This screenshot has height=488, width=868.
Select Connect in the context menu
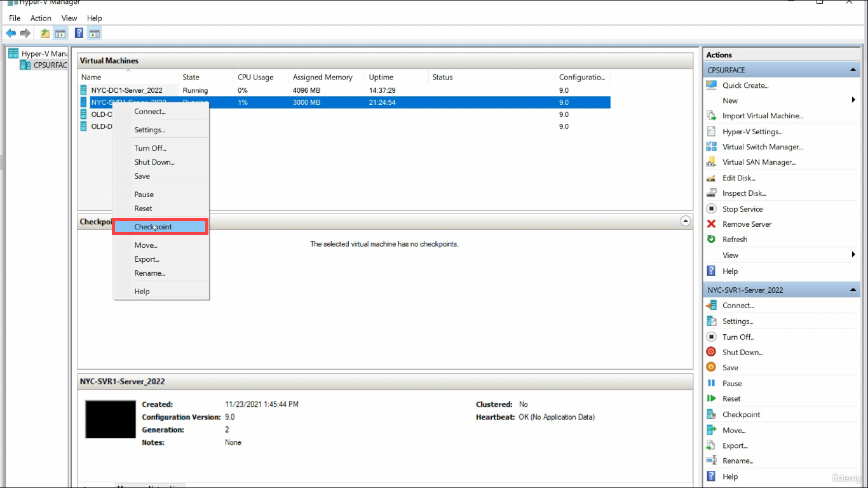[161, 111]
